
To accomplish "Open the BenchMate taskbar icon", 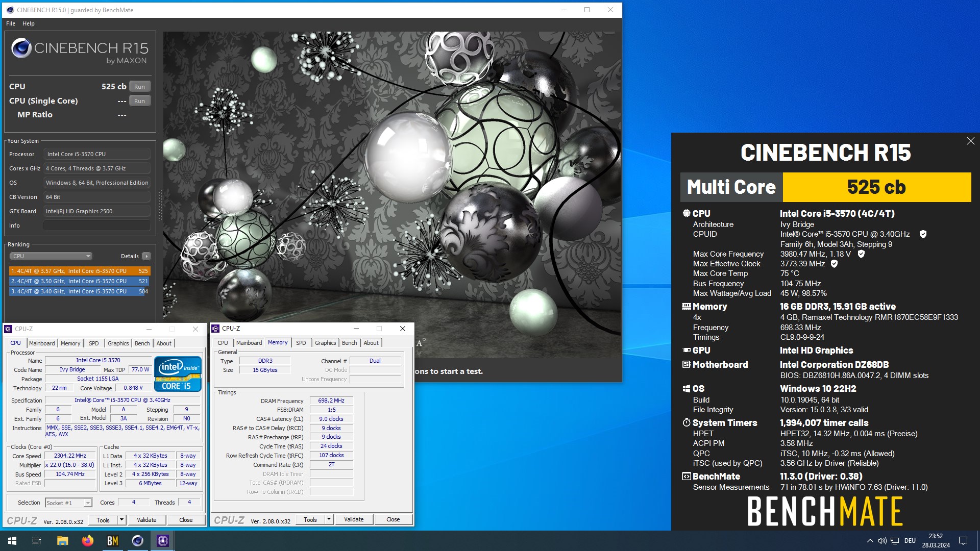I will [113, 541].
